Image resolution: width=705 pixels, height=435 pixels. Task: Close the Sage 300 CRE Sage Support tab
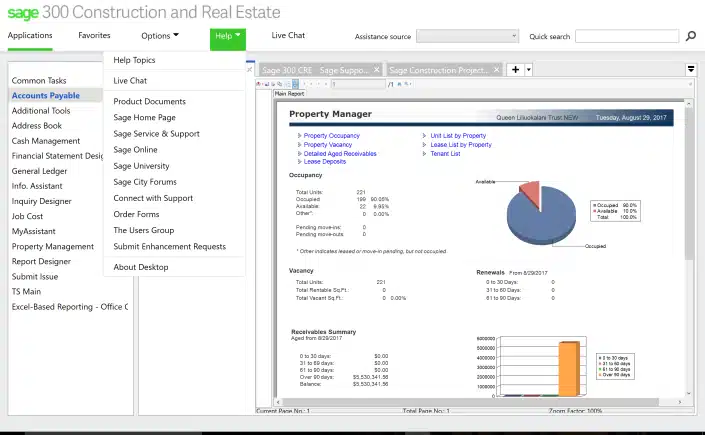pyautogui.click(x=376, y=70)
